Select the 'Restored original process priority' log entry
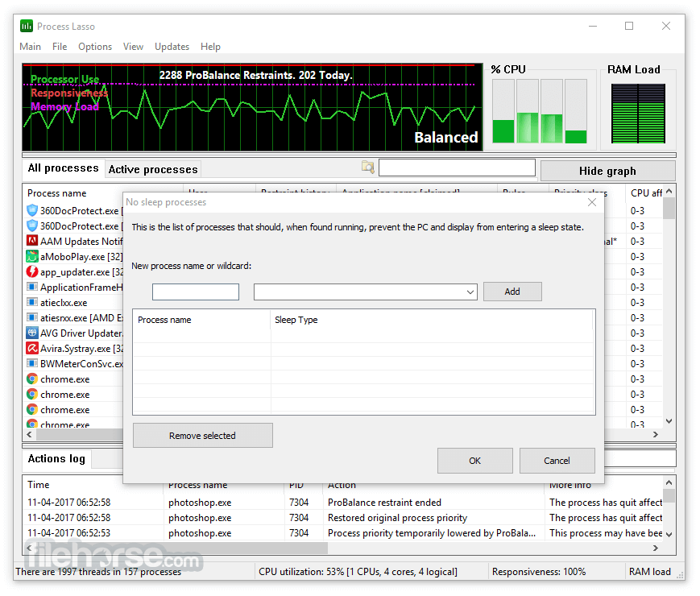Screen dimensions: 700x596 pyautogui.click(x=342, y=517)
